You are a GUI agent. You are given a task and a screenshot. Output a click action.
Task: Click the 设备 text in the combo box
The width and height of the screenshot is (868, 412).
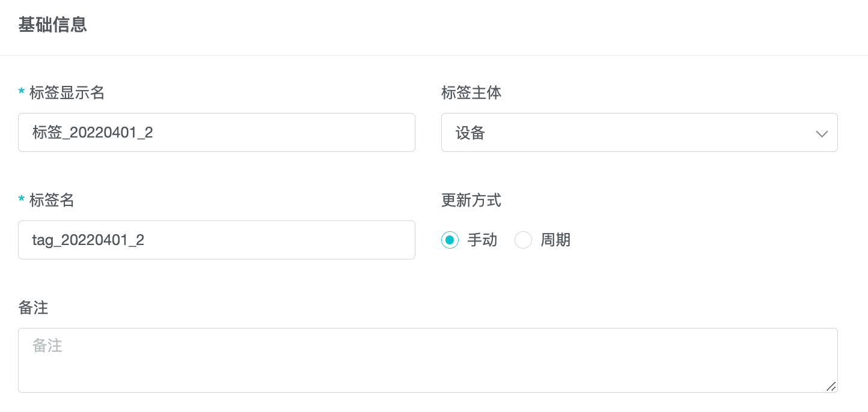pyautogui.click(x=470, y=133)
